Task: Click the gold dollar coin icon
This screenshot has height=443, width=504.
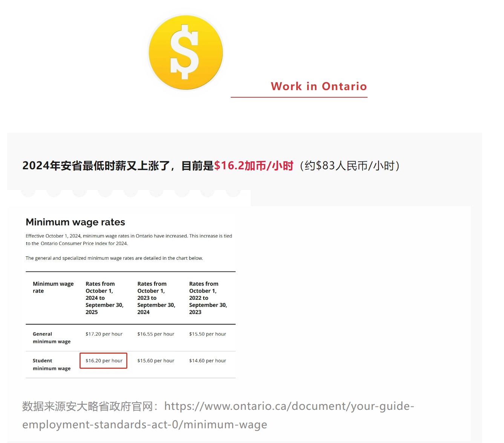Action: pos(185,52)
